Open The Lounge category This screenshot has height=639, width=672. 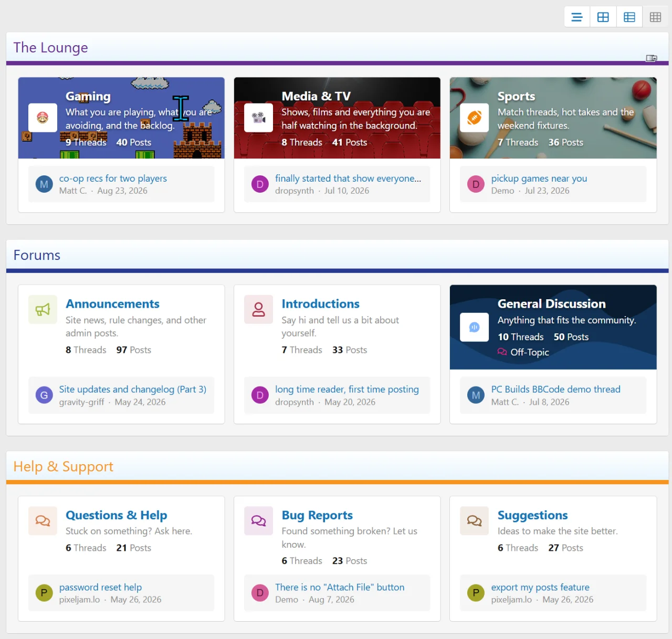(x=50, y=48)
